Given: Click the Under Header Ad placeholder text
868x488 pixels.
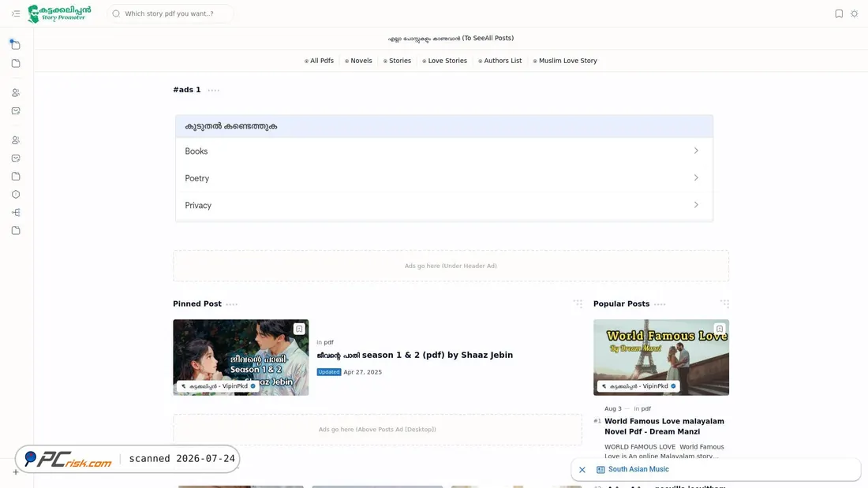Looking at the screenshot, I should pos(451,266).
